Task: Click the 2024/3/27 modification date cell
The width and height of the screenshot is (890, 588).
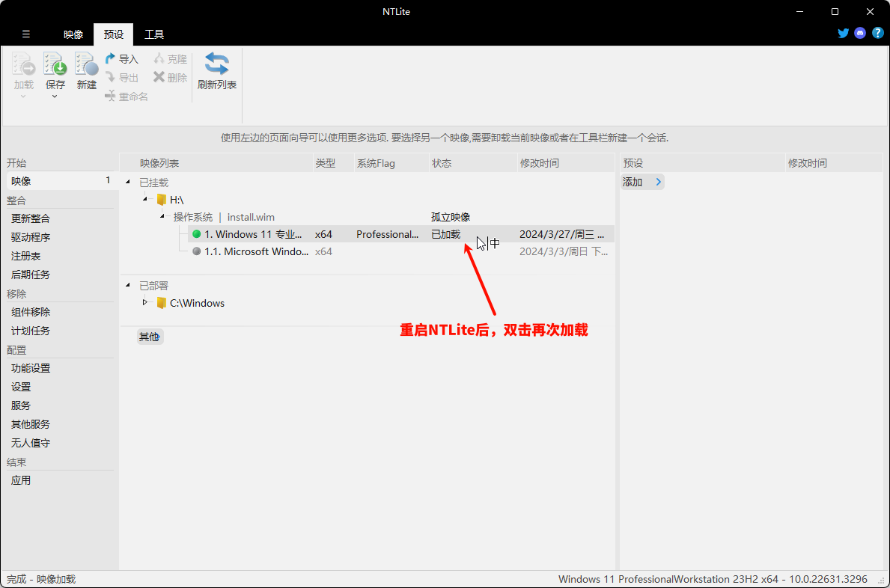Action: point(562,234)
